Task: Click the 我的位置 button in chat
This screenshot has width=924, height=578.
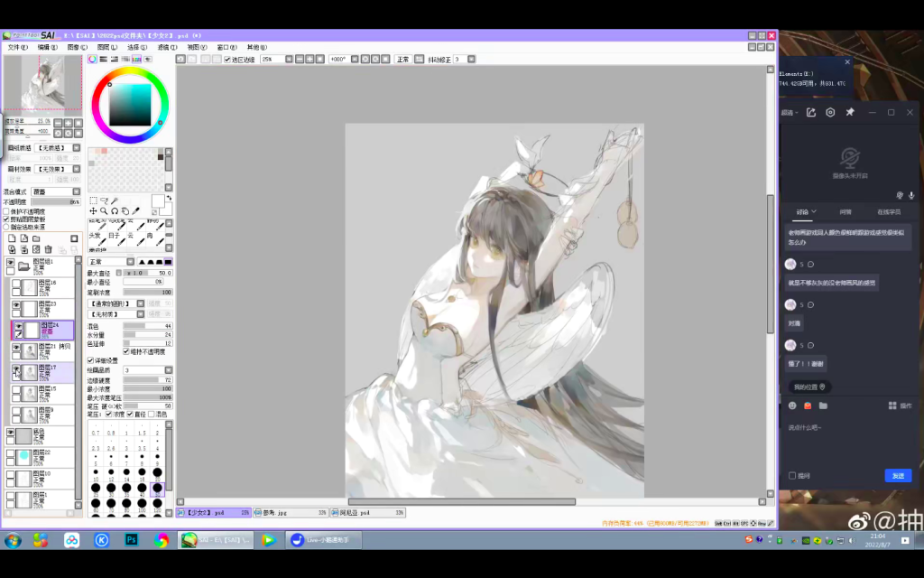Action: (x=809, y=387)
